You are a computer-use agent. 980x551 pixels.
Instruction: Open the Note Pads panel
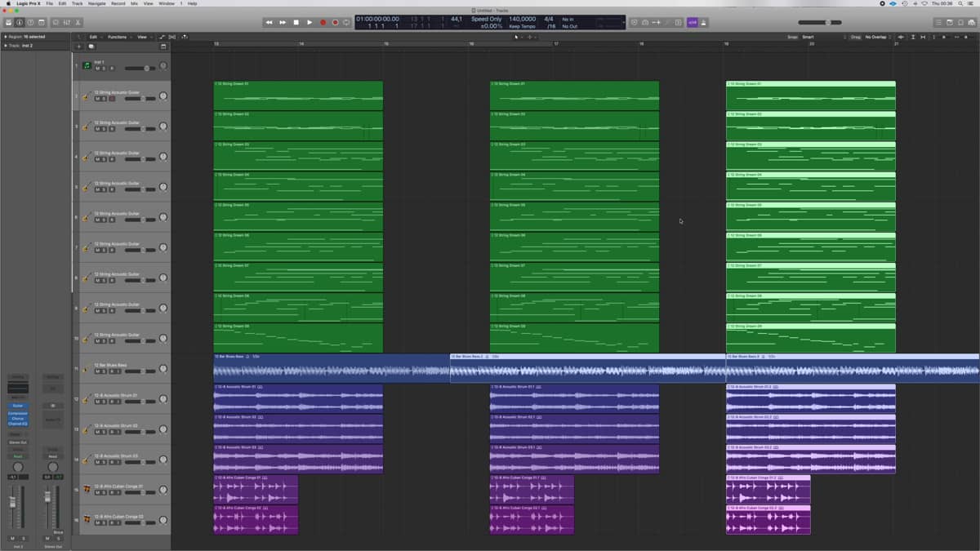[x=950, y=22]
